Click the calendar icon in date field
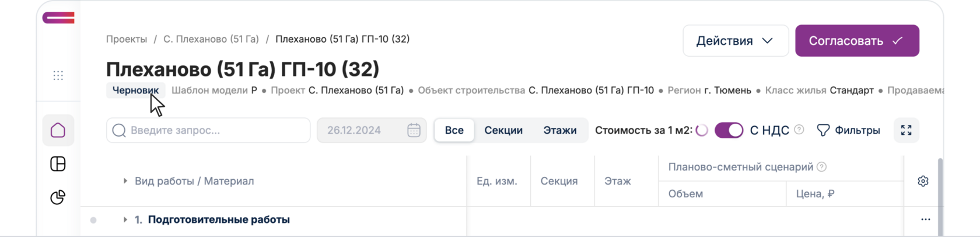Screen dimensions: 980x237 click(414, 130)
